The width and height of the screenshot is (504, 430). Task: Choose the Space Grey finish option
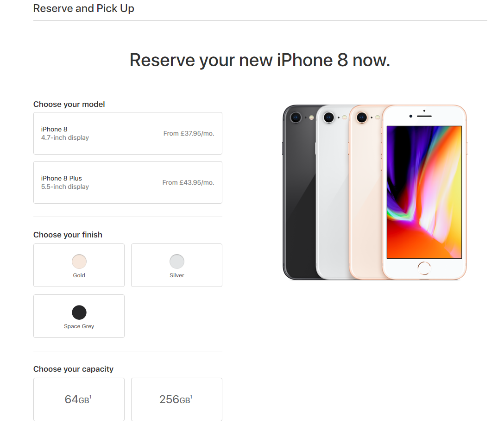[x=79, y=316]
